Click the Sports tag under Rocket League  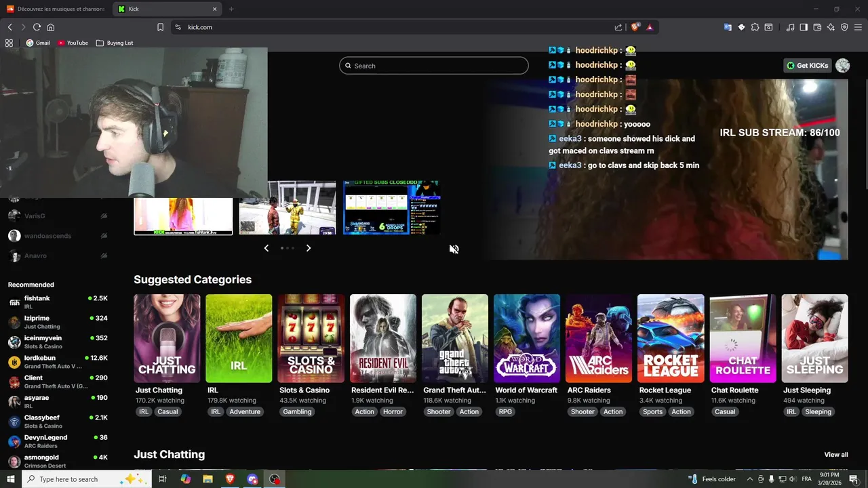coord(652,411)
